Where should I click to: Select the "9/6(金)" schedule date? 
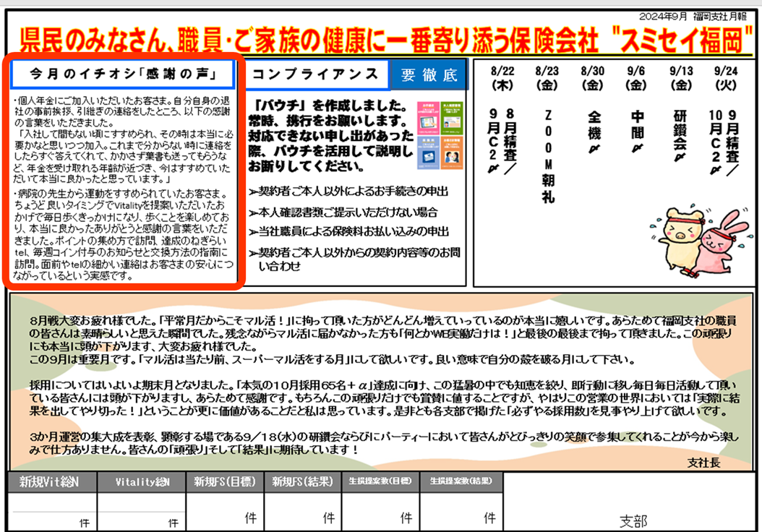[636, 78]
